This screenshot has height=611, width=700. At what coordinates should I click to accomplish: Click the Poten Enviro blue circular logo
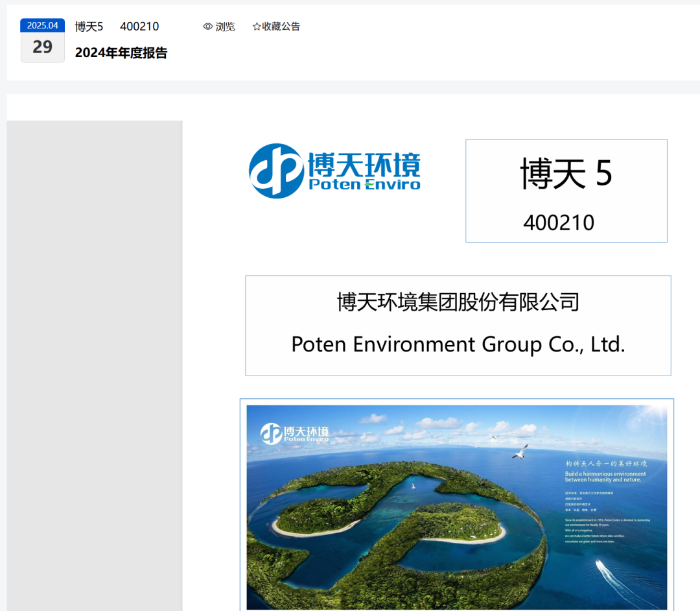[x=276, y=171]
